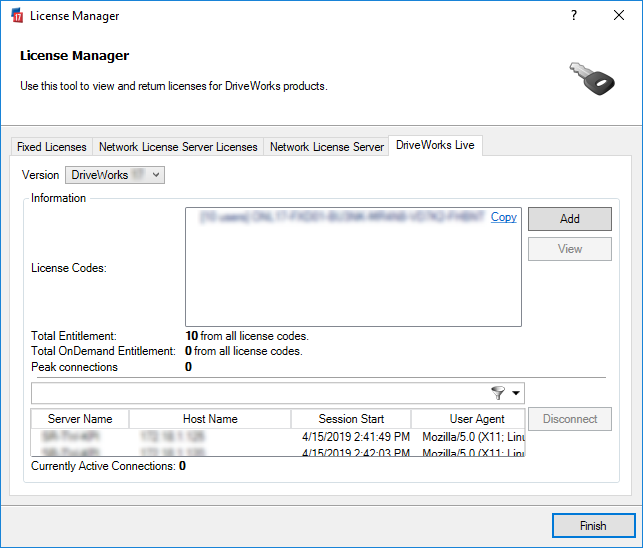Sort by the Host Name column header
The width and height of the screenshot is (643, 548).
(210, 419)
